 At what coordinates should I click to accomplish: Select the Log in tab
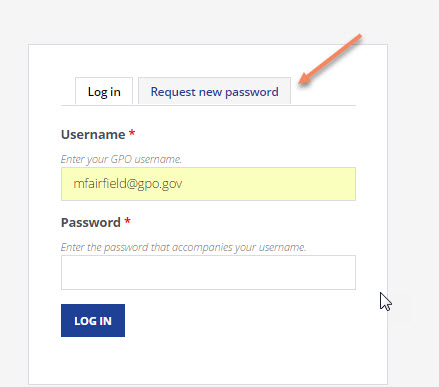point(104,91)
